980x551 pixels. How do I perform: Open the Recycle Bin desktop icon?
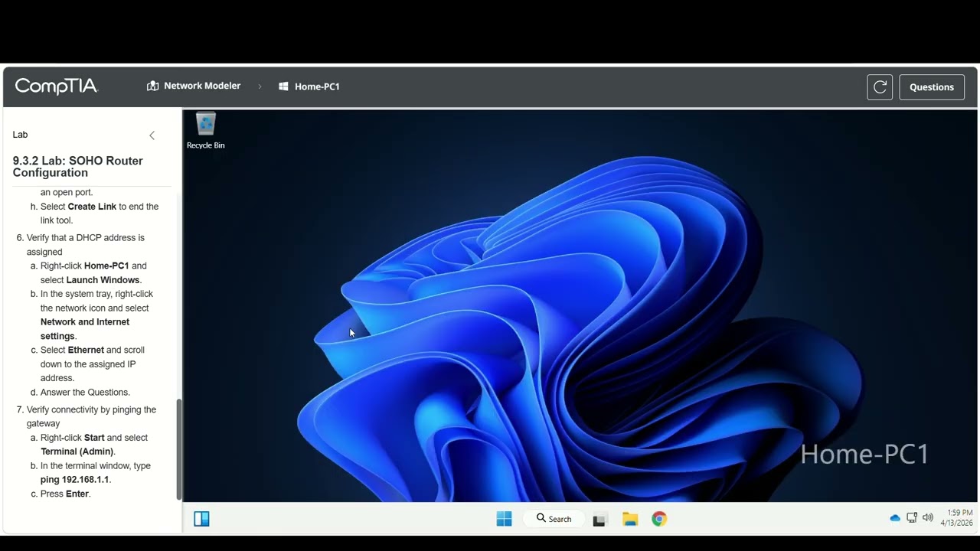205,131
